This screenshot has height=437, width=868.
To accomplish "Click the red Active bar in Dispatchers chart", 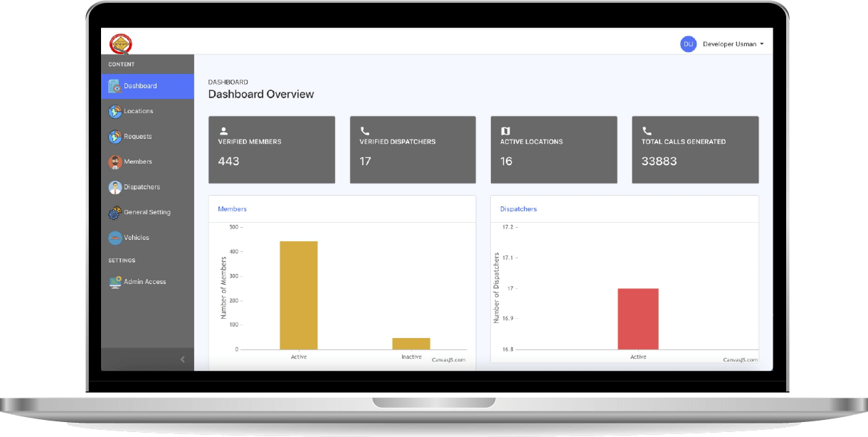I will [x=638, y=319].
